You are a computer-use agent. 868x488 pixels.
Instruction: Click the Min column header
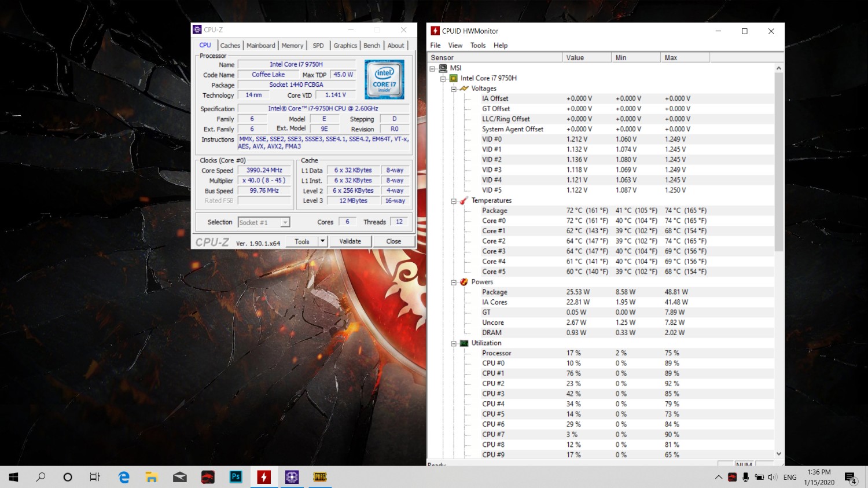[636, 57]
